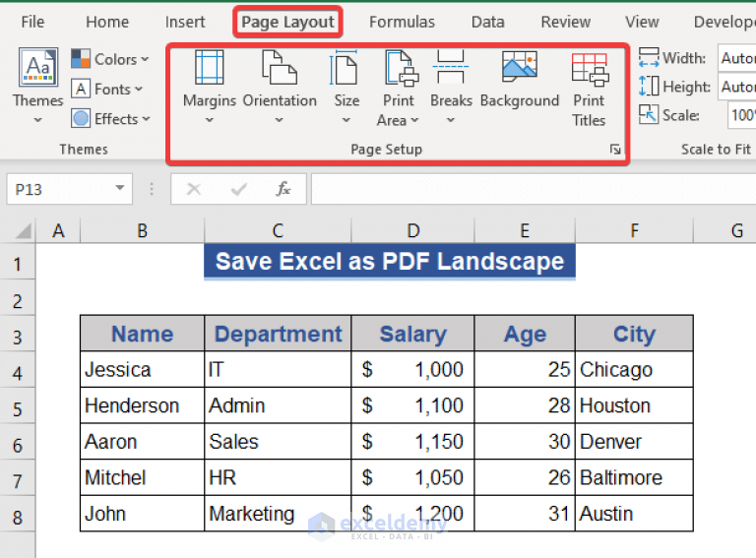Select row 1 header
The width and height of the screenshot is (756, 558).
(18, 264)
